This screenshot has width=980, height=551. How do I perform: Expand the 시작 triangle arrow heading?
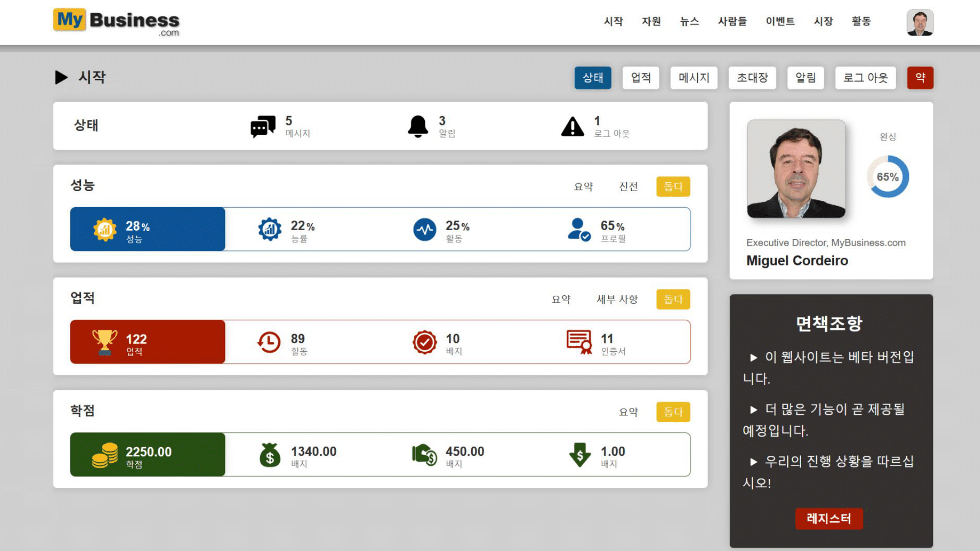tap(61, 77)
